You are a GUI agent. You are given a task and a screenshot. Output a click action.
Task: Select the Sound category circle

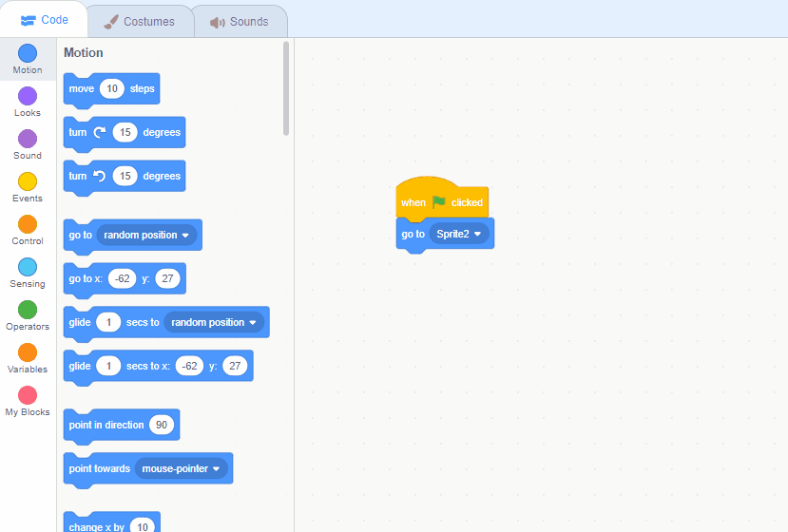click(28, 139)
